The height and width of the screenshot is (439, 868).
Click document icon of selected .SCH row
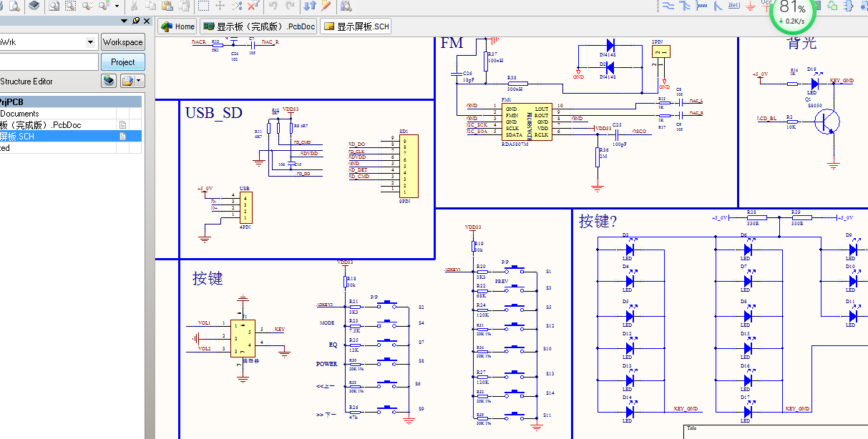[122, 137]
